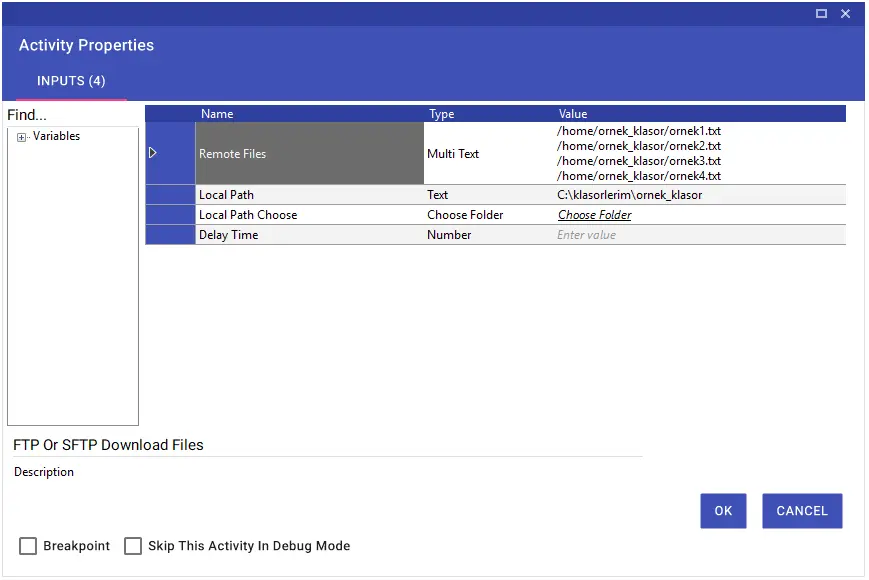
Task: Maximize the Activity Properties window
Action: pos(821,13)
